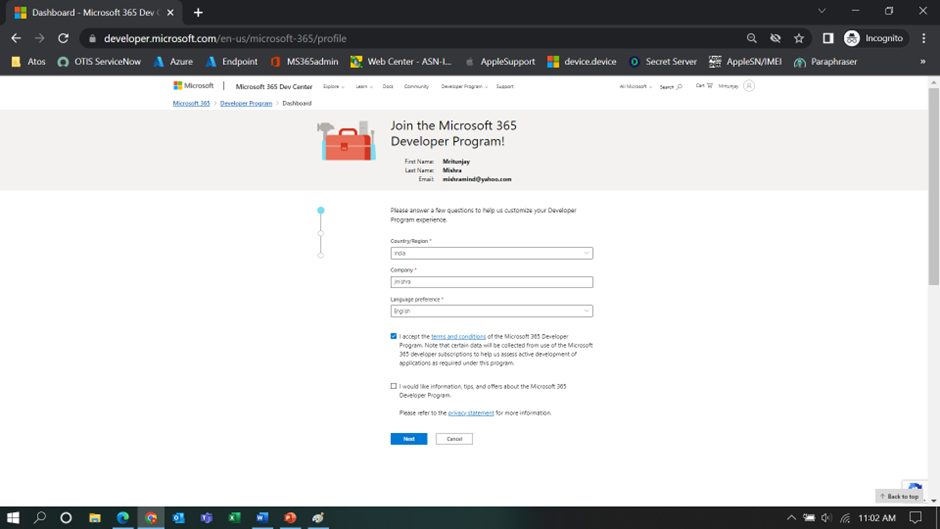940x529 pixels.
Task: Expand the Developer Program menu
Action: [464, 86]
